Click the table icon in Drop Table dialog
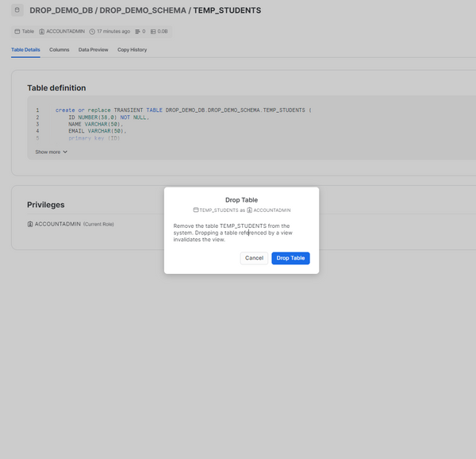 [196, 210]
